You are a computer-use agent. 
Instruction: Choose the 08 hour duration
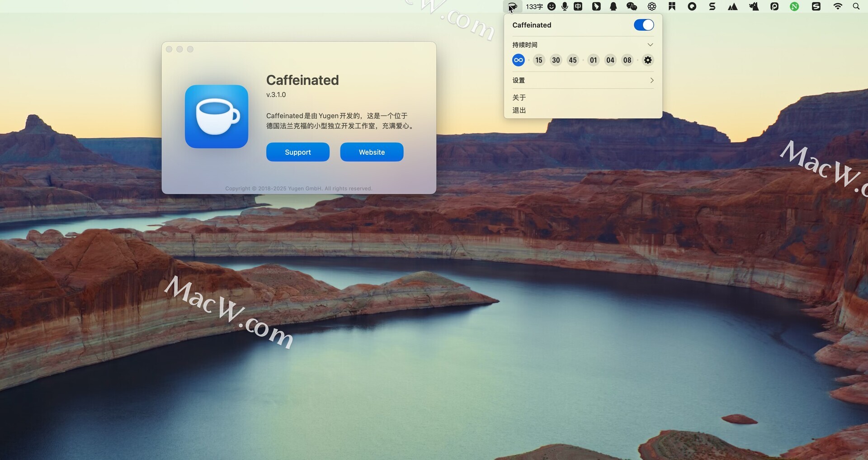click(627, 60)
